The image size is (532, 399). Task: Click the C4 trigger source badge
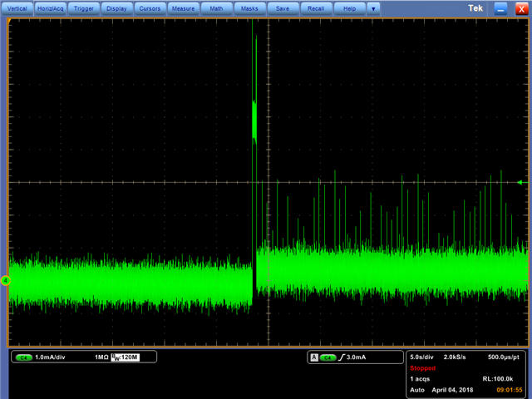tap(328, 357)
